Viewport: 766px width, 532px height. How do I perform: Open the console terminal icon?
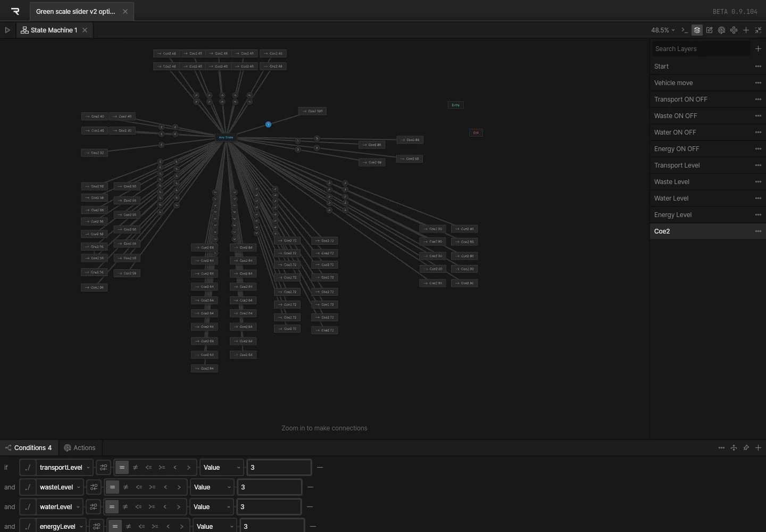685,30
